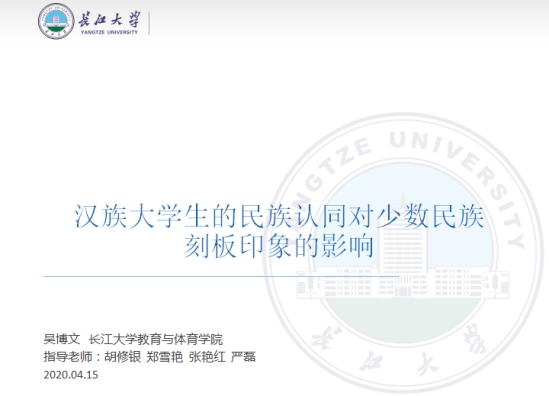Click advisor name 郑雪艳

pyautogui.click(x=165, y=357)
